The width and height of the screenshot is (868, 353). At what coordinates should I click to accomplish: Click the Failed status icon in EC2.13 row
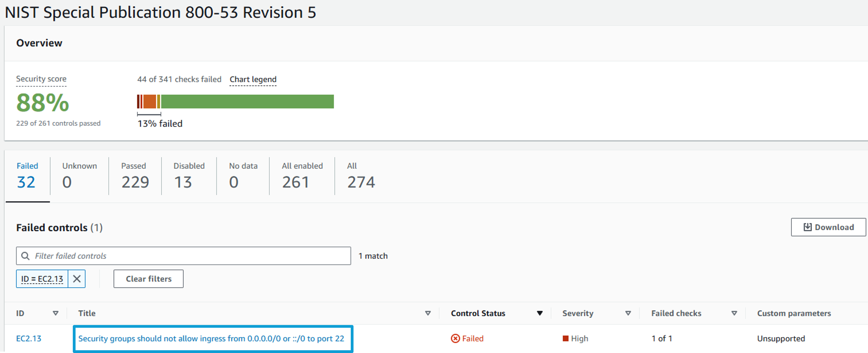click(x=455, y=338)
